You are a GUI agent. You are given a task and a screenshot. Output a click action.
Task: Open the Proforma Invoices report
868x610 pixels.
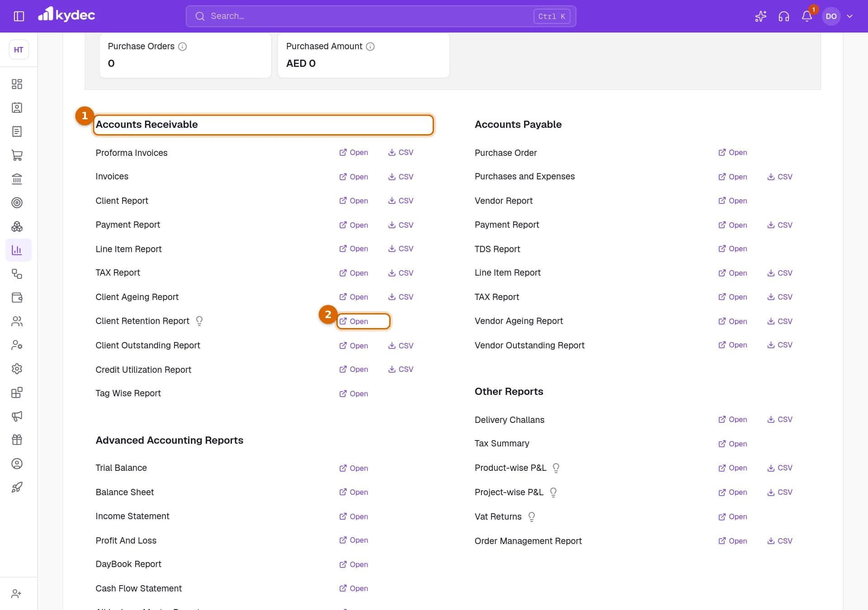354,152
